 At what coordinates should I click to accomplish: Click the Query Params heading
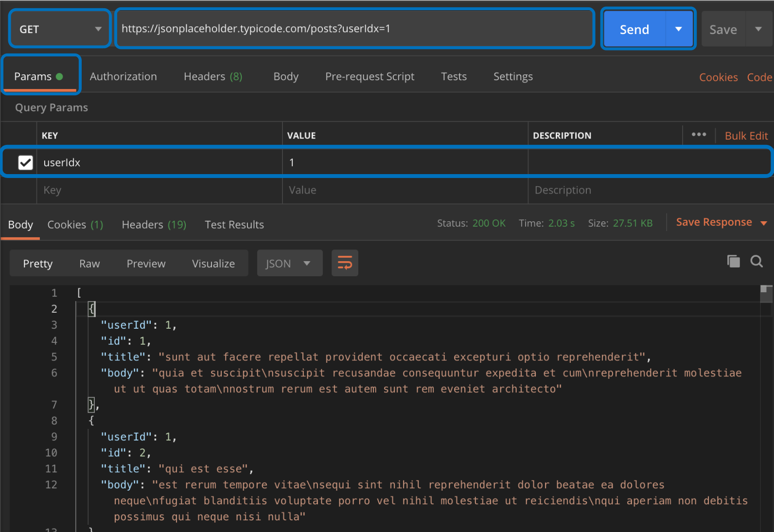coord(52,107)
